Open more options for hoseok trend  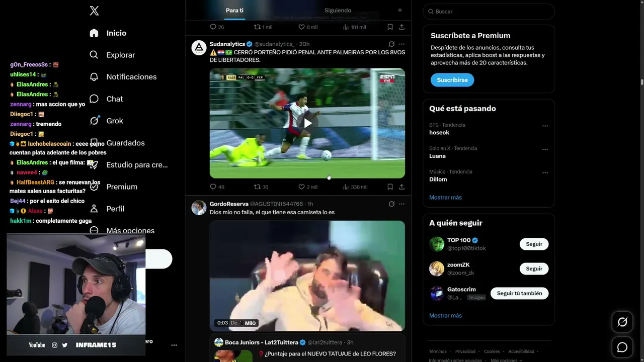545,126
